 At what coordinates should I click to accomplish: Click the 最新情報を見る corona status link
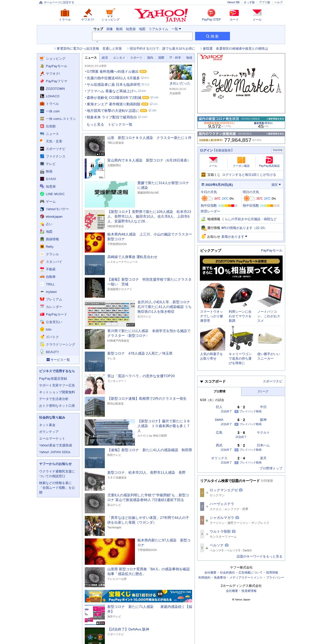275,119
